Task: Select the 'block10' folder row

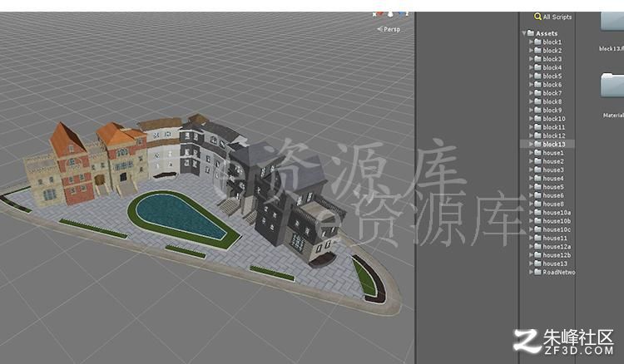Action: (x=547, y=119)
